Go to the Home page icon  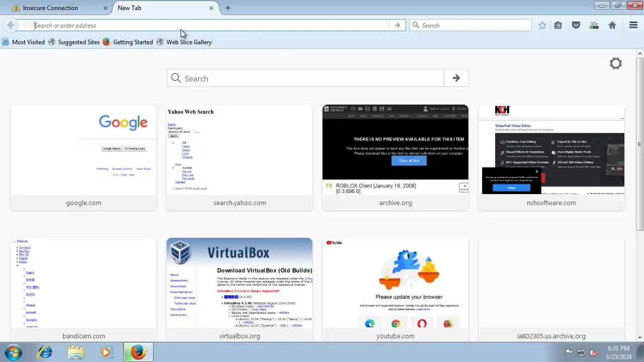[612, 25]
